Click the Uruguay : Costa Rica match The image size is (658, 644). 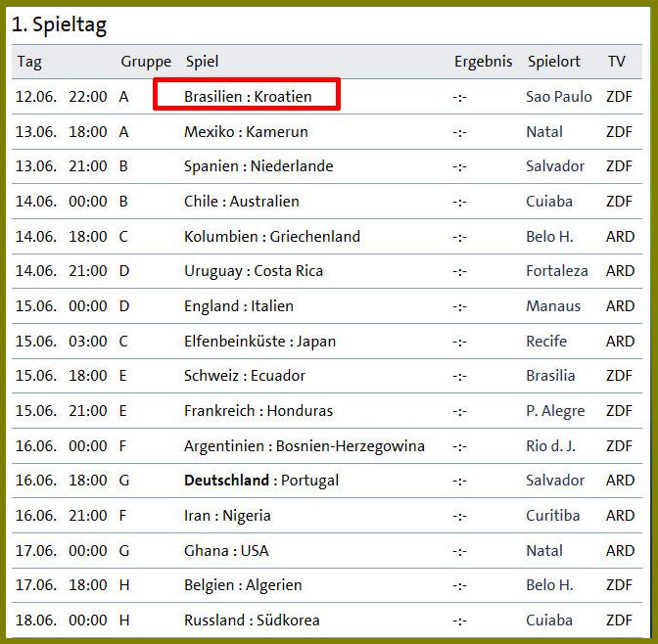[x=254, y=271]
